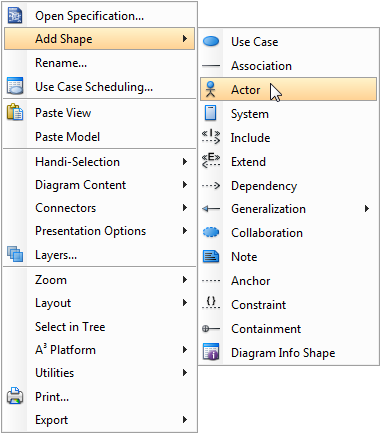This screenshot has width=381, height=434.
Task: Click the Association line icon
Action: [211, 66]
